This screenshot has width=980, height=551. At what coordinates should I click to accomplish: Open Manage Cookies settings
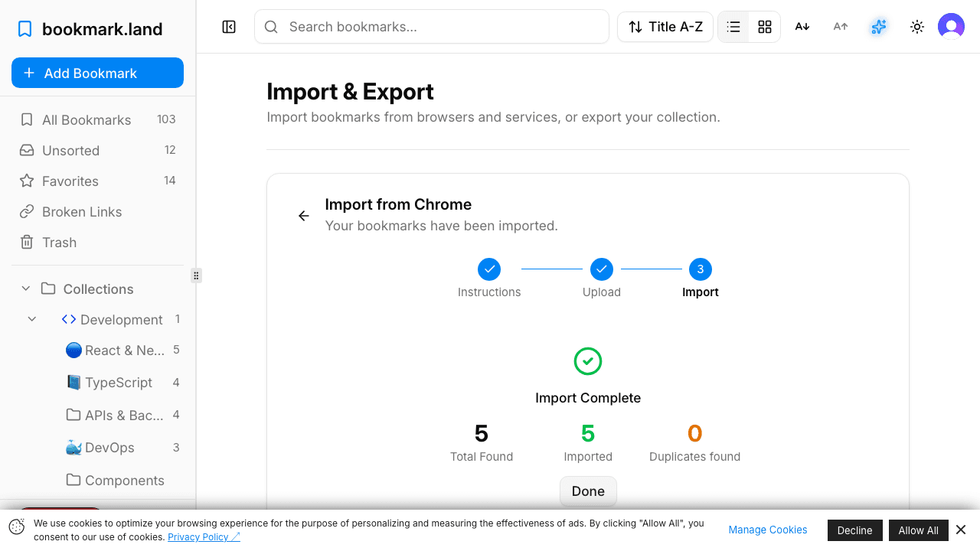[x=768, y=530]
